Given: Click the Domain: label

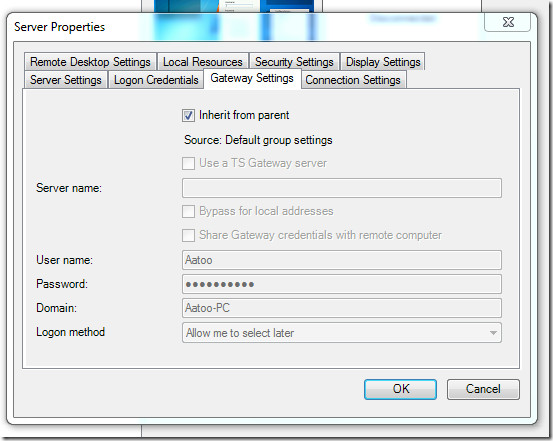Looking at the screenshot, I should coord(56,308).
